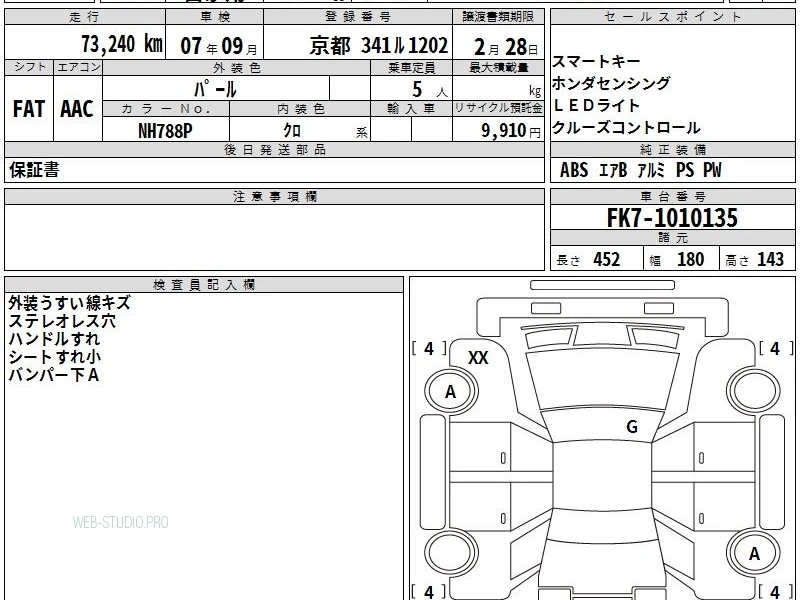Click width value 180
Screen dimensions: 800x600
pos(690,259)
